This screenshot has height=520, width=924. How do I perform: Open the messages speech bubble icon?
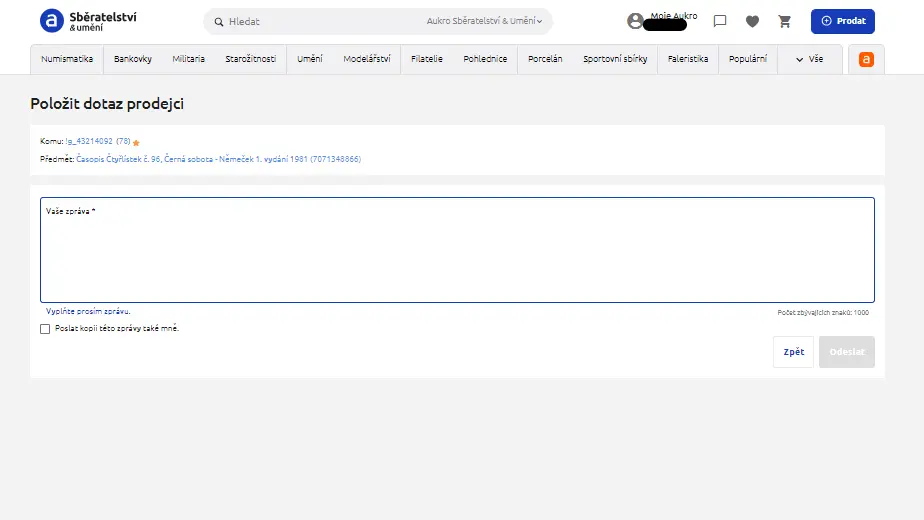pyautogui.click(x=720, y=21)
